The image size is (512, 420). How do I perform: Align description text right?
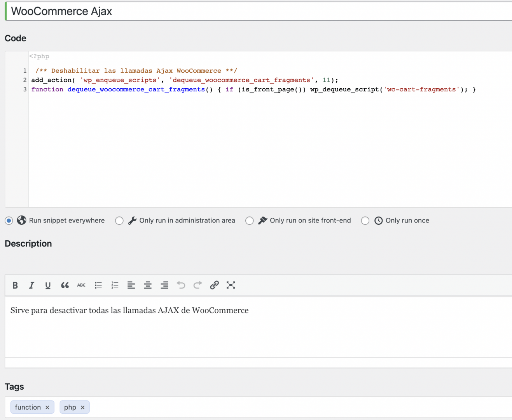click(x=164, y=285)
